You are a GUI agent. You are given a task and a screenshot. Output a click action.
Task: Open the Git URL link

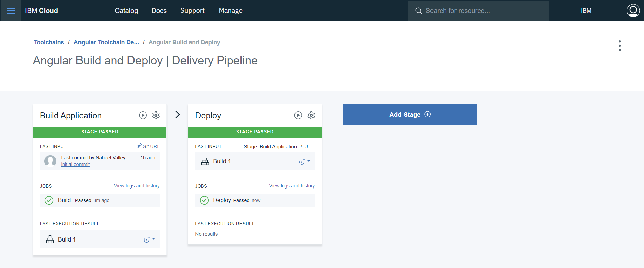click(151, 146)
